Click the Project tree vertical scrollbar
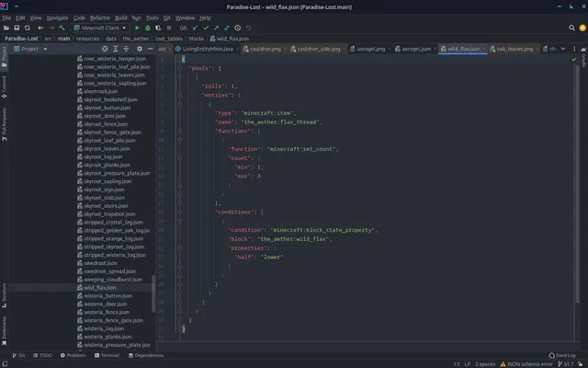 pyautogui.click(x=153, y=293)
